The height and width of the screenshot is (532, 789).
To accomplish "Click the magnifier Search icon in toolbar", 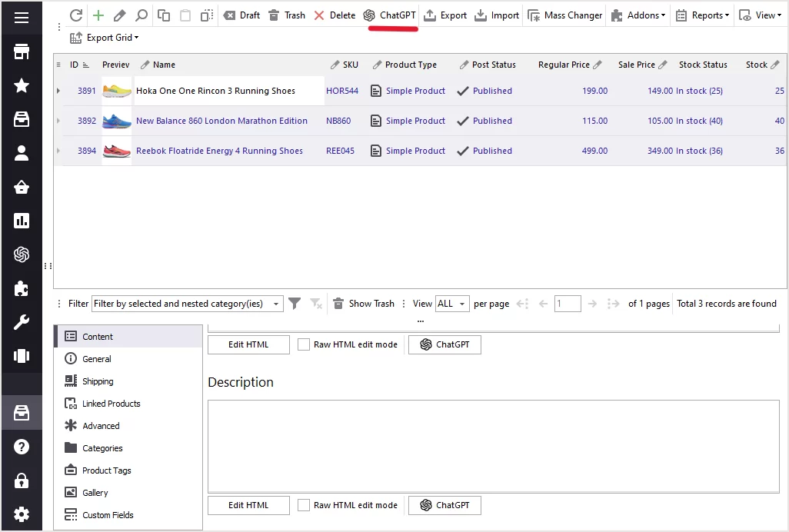I will tap(141, 15).
